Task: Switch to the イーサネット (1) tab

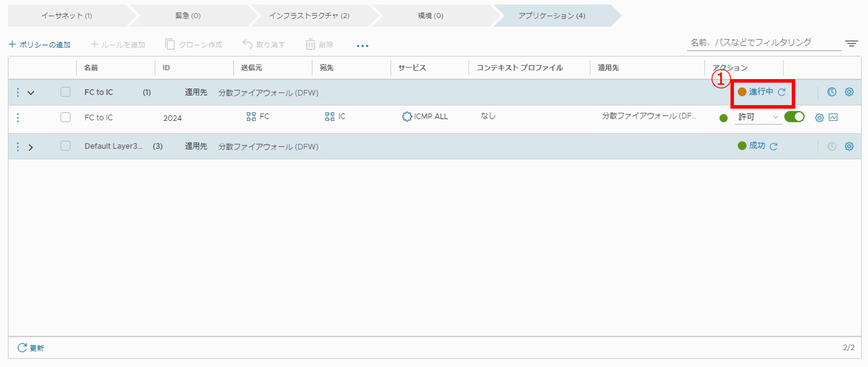Action: tap(66, 16)
